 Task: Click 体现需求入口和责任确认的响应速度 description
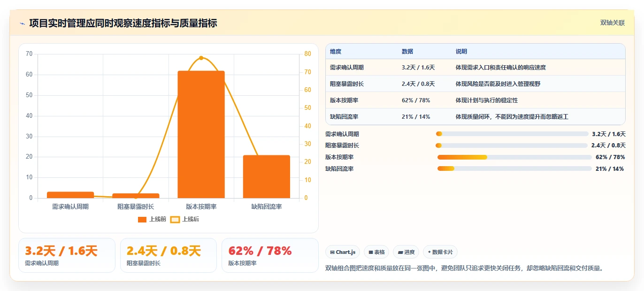pyautogui.click(x=501, y=68)
